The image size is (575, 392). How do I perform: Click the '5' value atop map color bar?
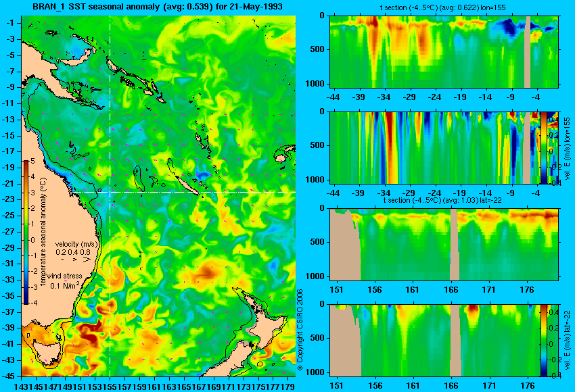(x=32, y=161)
